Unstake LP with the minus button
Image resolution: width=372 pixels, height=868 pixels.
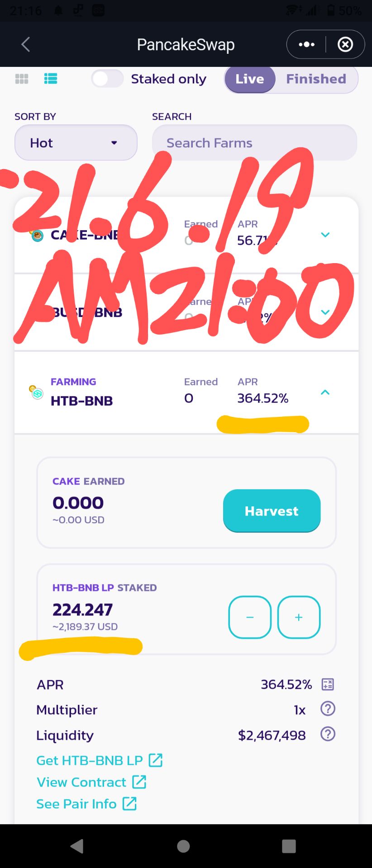[250, 617]
